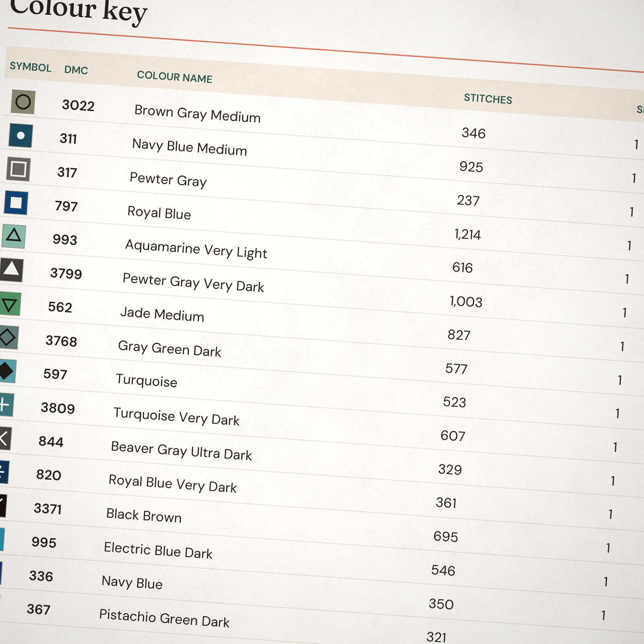
Task: Click Aquamarine Very Light
Action: pyautogui.click(x=196, y=249)
